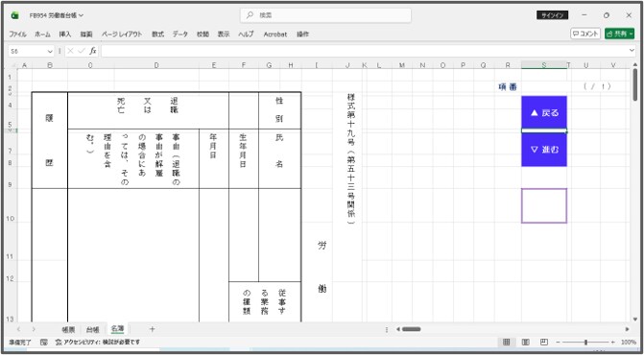Switch to Page Layout view icon
Screen dimensions: 644x355
coord(525,342)
